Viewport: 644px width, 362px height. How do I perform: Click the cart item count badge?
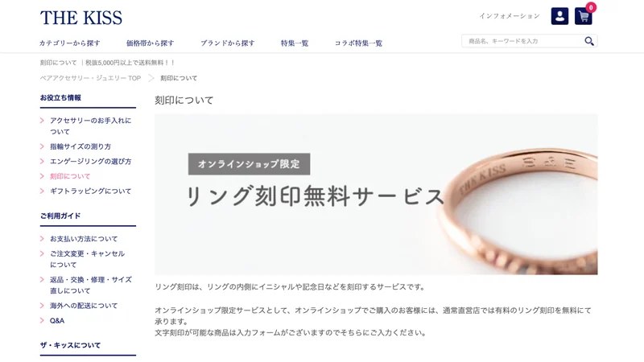(591, 7)
